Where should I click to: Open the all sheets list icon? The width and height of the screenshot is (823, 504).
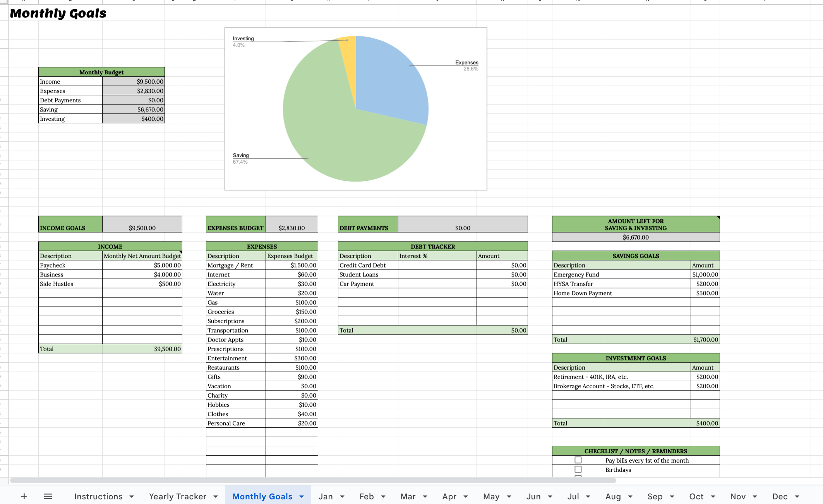(48, 496)
